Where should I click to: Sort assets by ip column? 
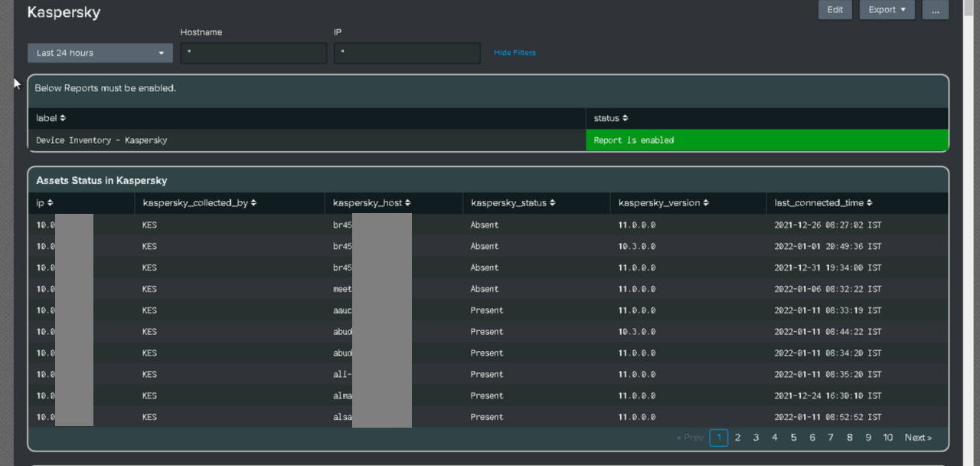[44, 203]
